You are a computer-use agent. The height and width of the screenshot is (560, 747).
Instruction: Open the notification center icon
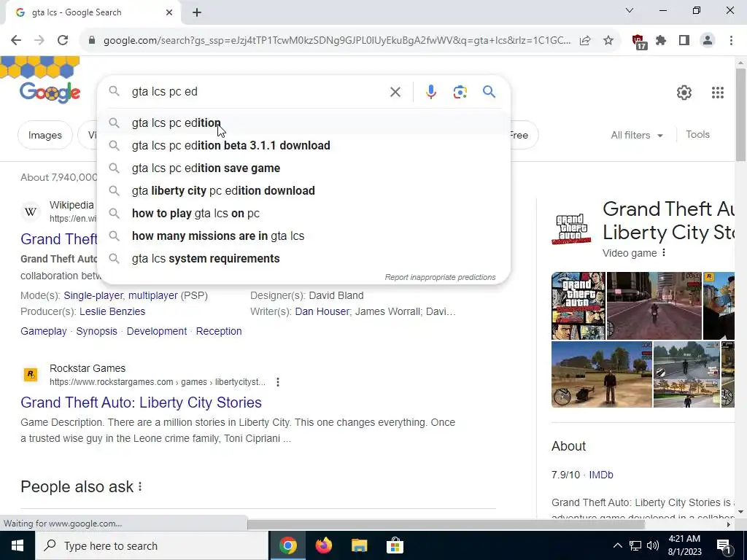coord(724,546)
